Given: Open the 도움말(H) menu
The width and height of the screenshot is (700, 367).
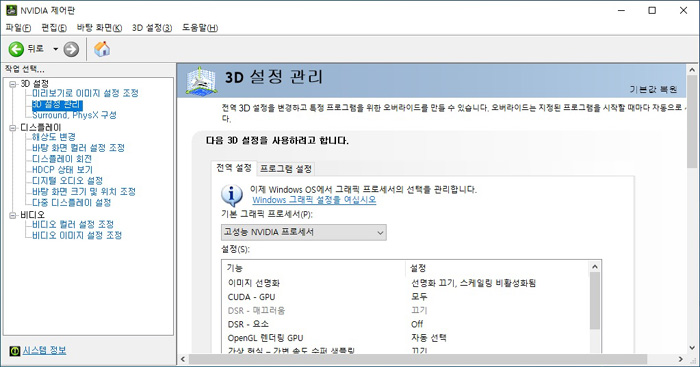Looking at the screenshot, I should (x=200, y=28).
